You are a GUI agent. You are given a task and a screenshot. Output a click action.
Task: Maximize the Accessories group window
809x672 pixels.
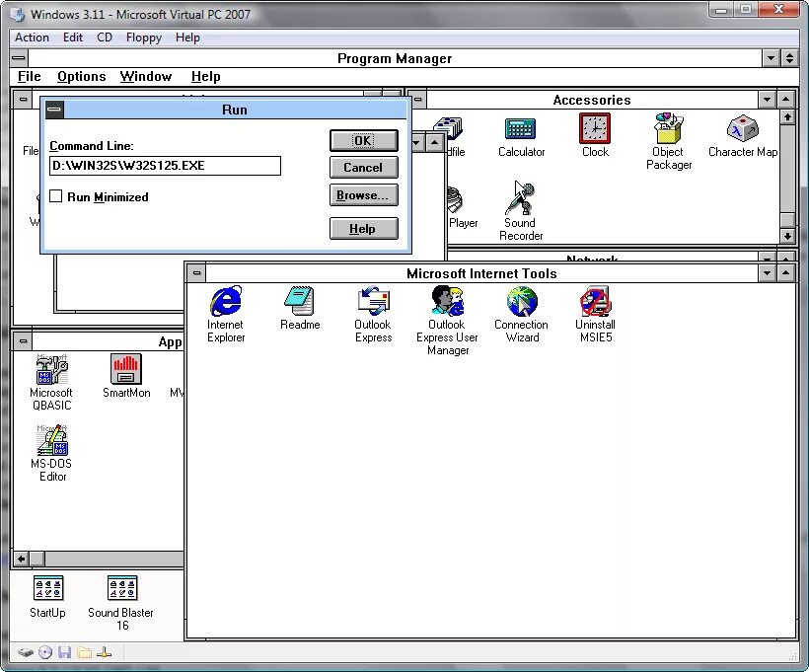(x=785, y=100)
